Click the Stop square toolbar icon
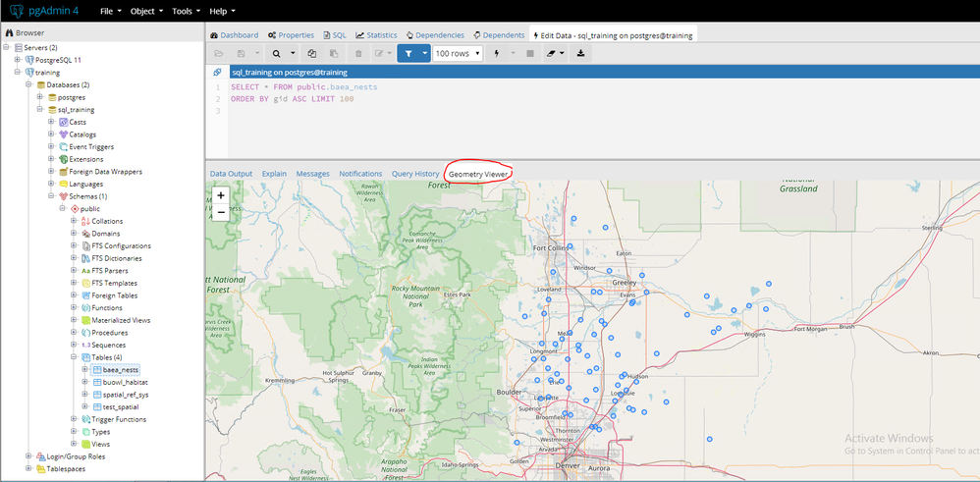980x482 pixels. point(530,54)
